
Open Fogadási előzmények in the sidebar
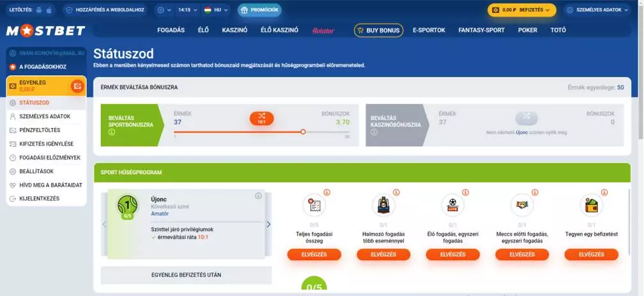(x=46, y=158)
